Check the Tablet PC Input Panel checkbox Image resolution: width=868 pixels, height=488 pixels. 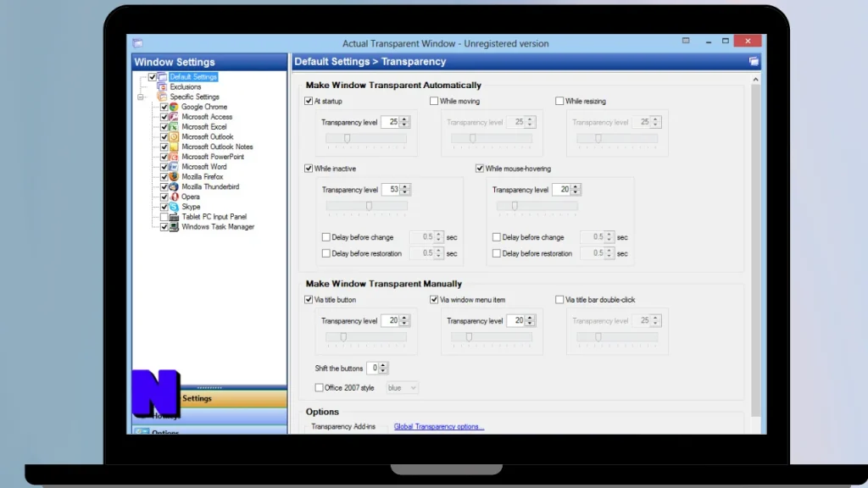pyautogui.click(x=164, y=217)
